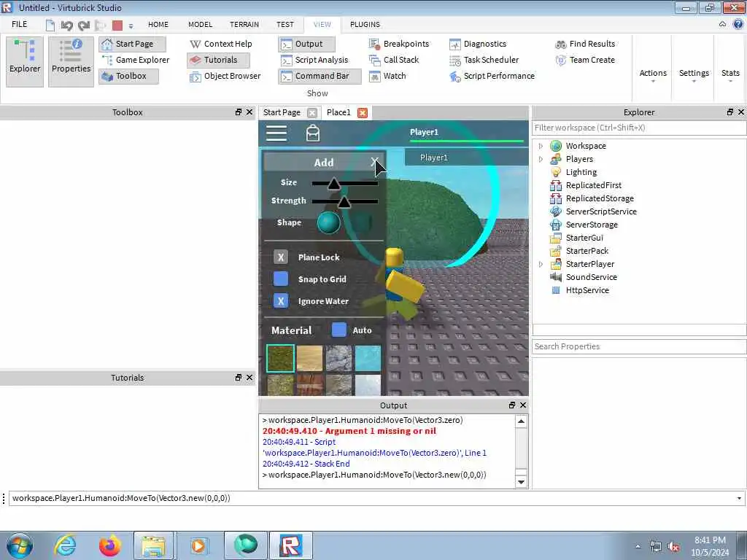Expand the StarterPlayer tree node
The image size is (747, 560).
pyautogui.click(x=541, y=264)
